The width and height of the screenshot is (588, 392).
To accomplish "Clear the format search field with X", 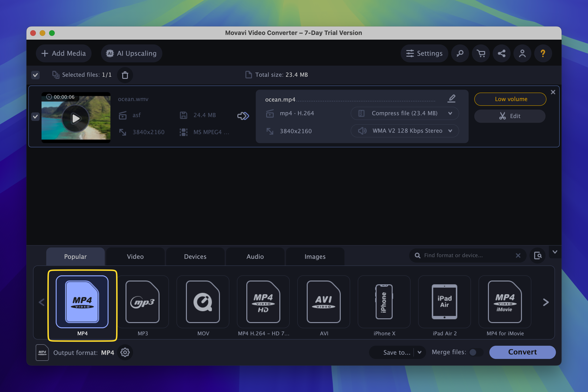I will pyautogui.click(x=518, y=255).
